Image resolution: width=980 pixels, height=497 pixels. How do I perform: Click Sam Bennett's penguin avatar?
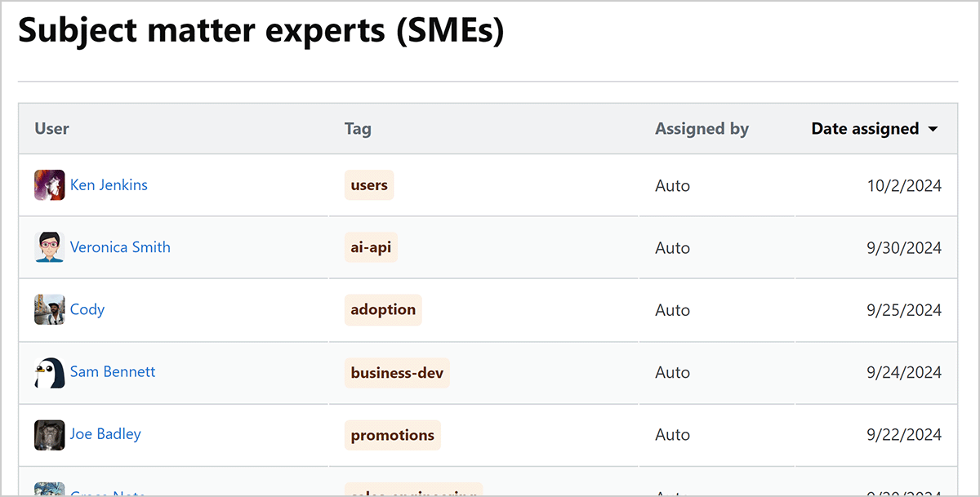[49, 372]
